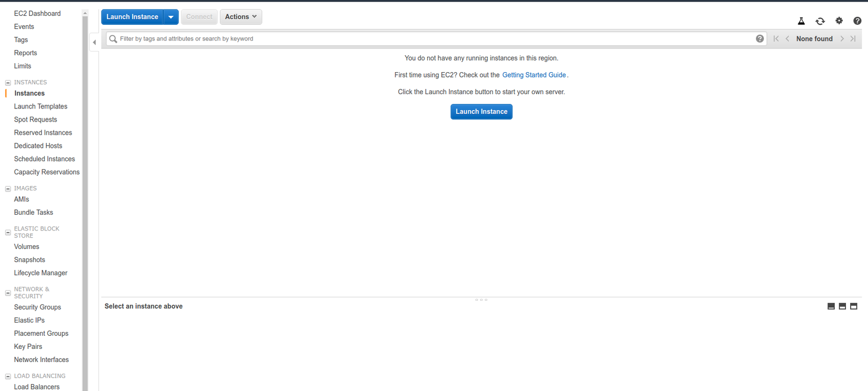This screenshot has width=868, height=391.
Task: Go to Snapshots
Action: coord(29,260)
